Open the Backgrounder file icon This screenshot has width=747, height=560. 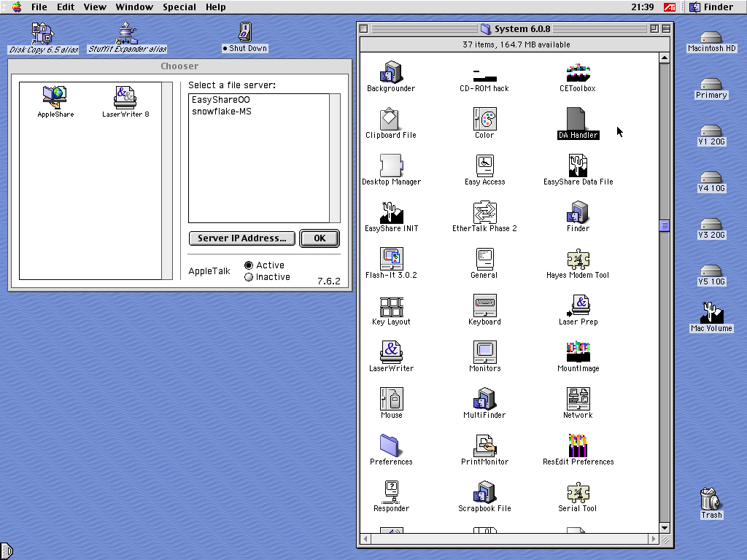point(391,72)
